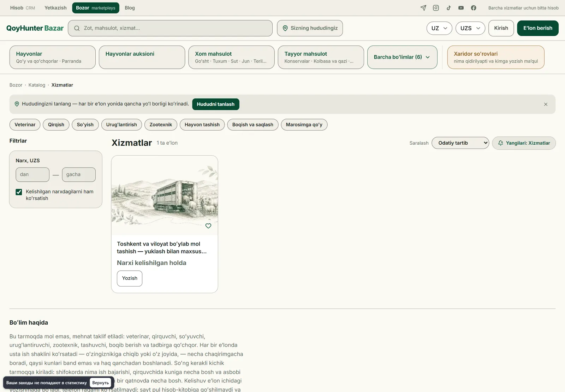The height and width of the screenshot is (392, 565).
Task: Filter by the 'Hayvon tashish' chip
Action: (202, 125)
